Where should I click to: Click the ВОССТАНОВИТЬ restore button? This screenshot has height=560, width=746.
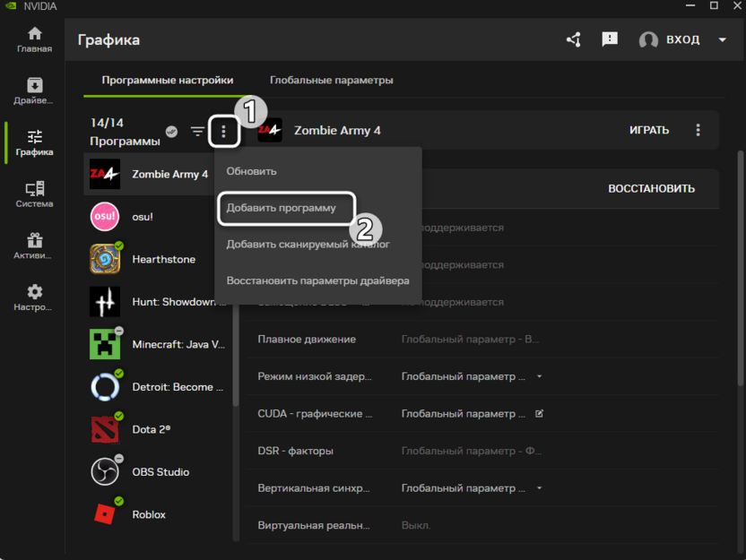click(651, 189)
